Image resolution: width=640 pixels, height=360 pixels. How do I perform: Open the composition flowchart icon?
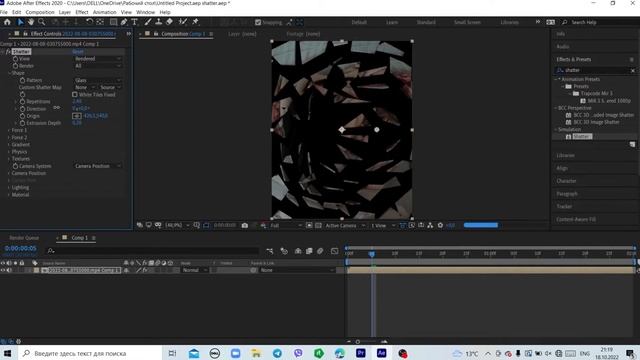430,225
